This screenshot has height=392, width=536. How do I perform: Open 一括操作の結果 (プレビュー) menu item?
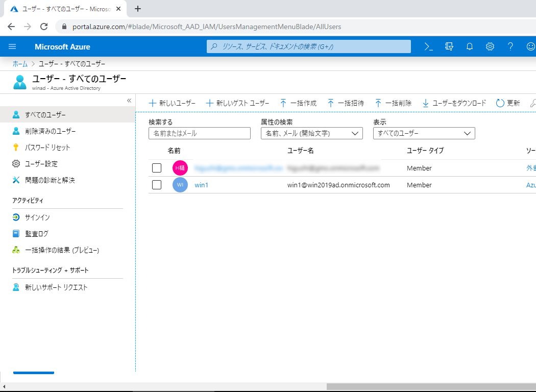pos(68,250)
